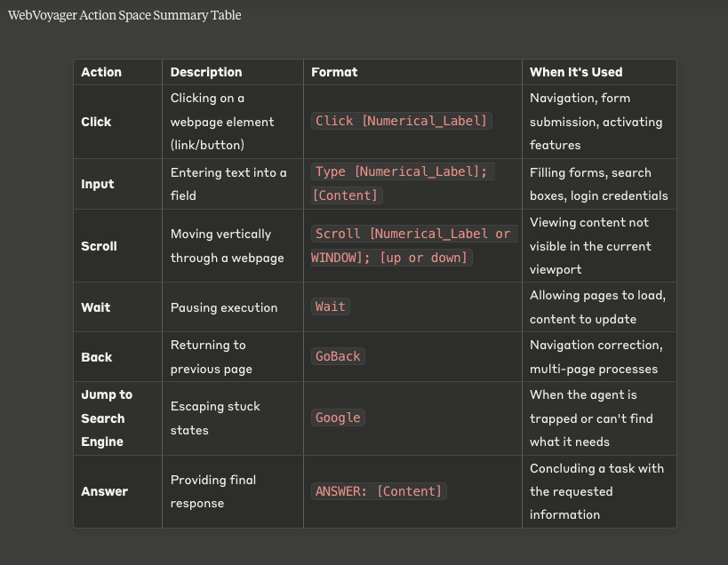Viewport: 728px width, 565px height.
Task: Select the 'Action' column header
Action: click(101, 72)
